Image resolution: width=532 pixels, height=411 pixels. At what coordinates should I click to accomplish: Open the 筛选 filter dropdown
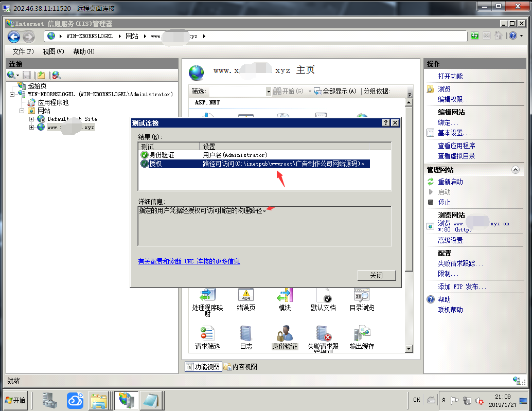[268, 91]
